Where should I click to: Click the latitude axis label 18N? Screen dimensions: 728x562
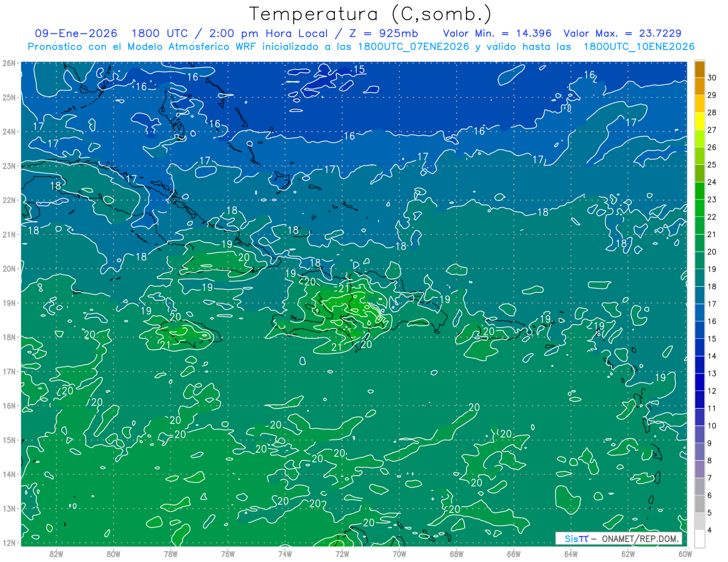point(9,337)
